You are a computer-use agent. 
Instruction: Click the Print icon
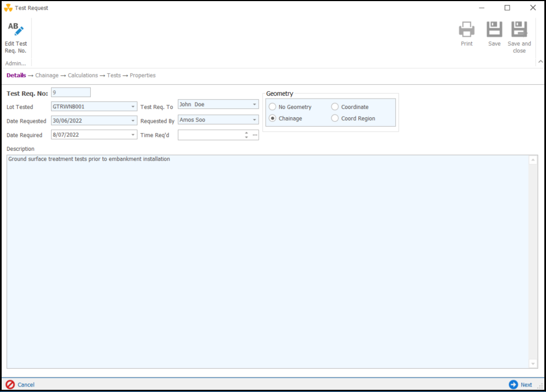coord(466,30)
